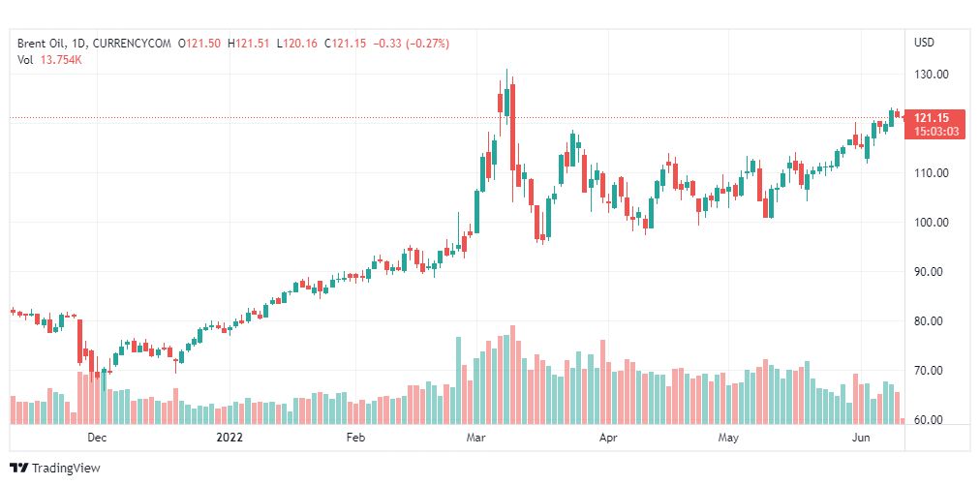
Task: Click the TradingView logo icon
Action: click(x=19, y=469)
